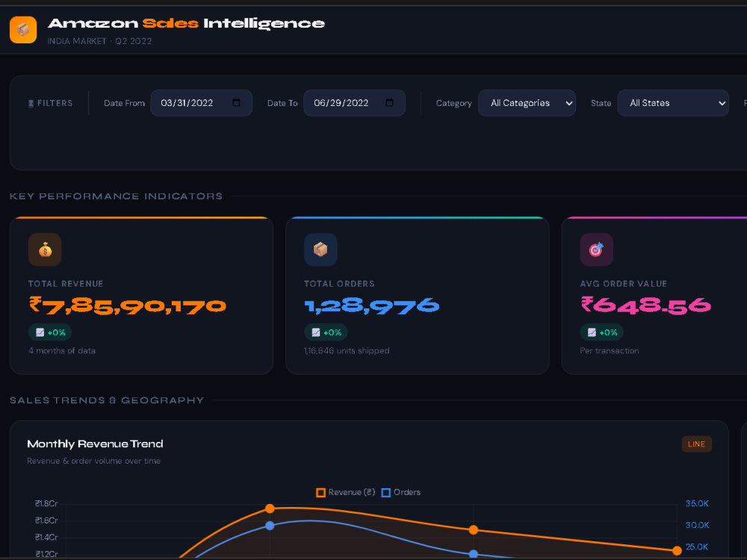Toggle Revenue (₹) legend series

pyautogui.click(x=346, y=492)
